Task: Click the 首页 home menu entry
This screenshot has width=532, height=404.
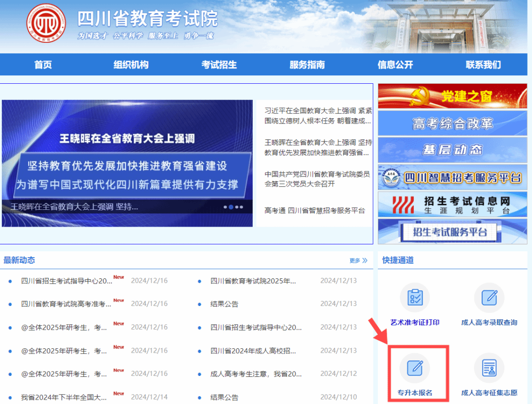Action: point(43,64)
